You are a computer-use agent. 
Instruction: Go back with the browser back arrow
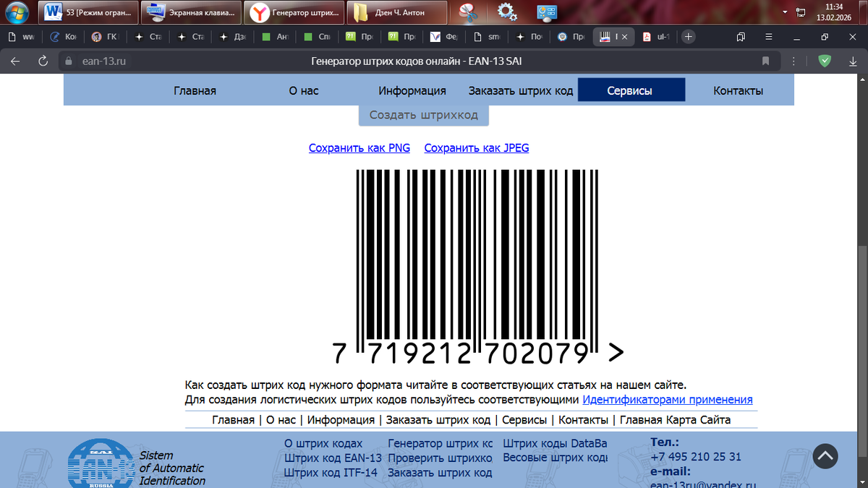coord(15,61)
